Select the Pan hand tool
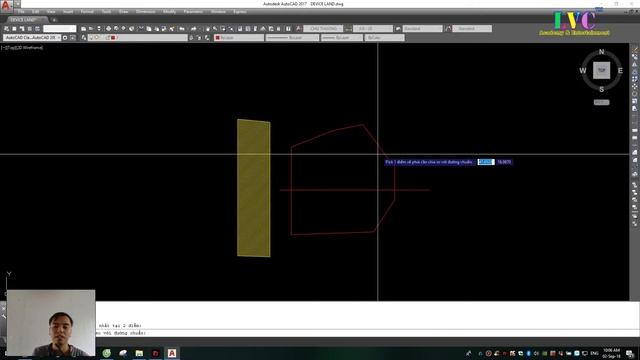Viewport: 640px width, 360px height. [208, 29]
